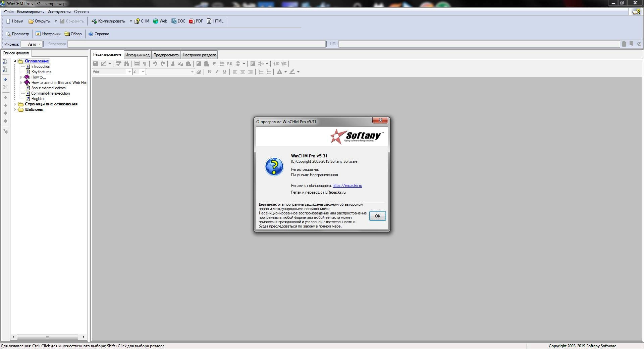
Task: Open the special symbol dropdown arrow
Action: coord(244,64)
